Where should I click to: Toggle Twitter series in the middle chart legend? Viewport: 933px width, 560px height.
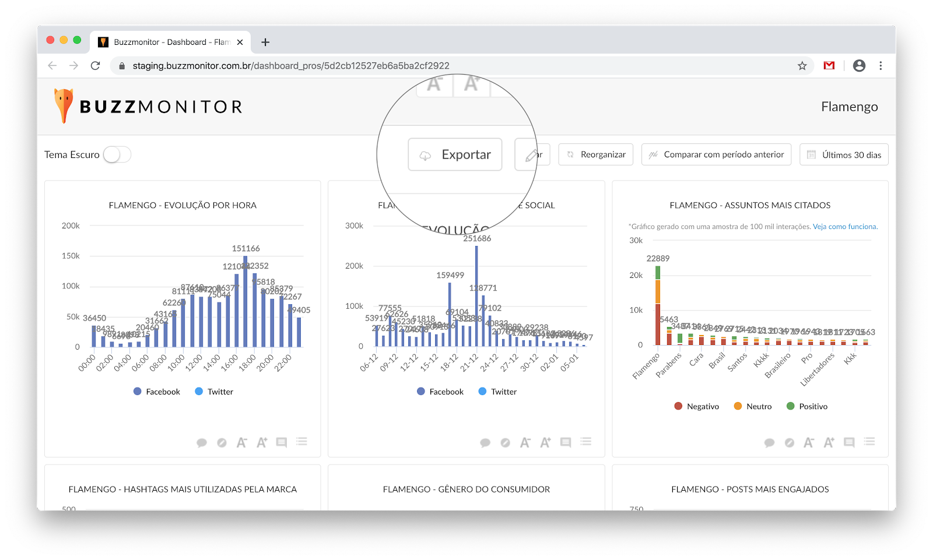[497, 392]
